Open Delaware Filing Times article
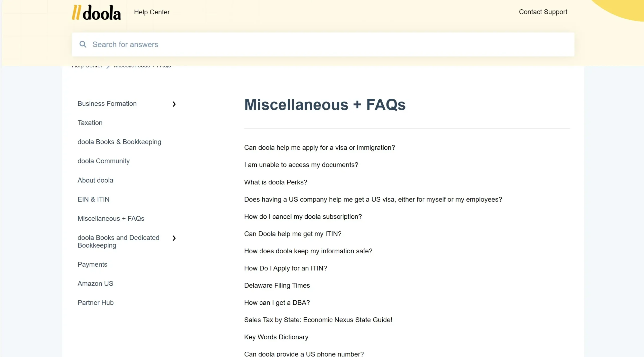644x357 pixels. pyautogui.click(x=277, y=285)
